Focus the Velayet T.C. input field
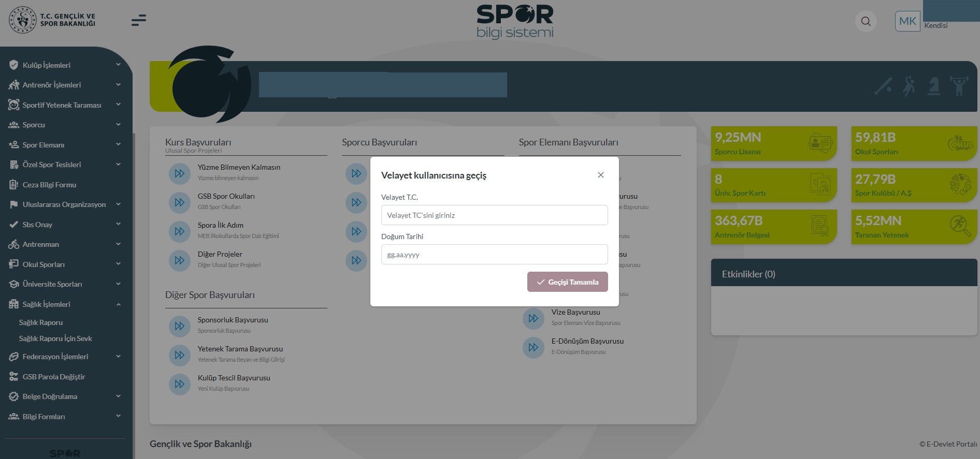980x459 pixels. [494, 215]
